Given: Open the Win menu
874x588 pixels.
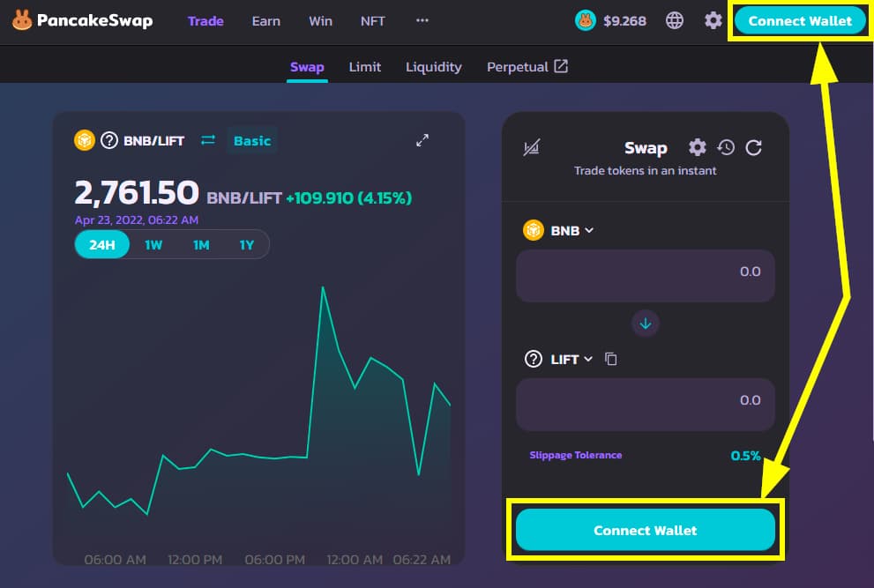Looking at the screenshot, I should click(320, 21).
